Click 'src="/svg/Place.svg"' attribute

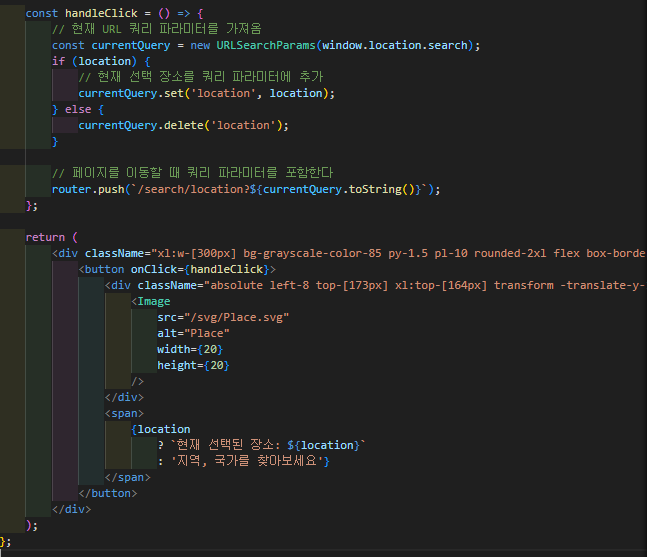pyautogui.click(x=223, y=318)
